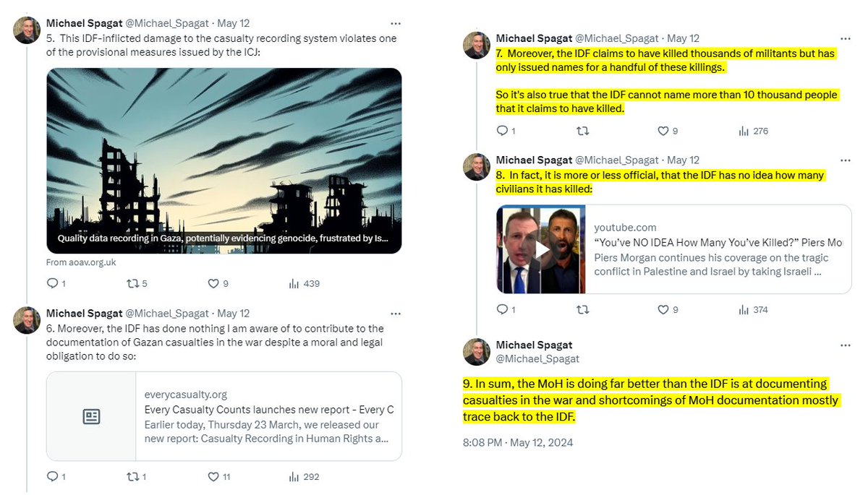Viewport: 868px width, 495px height.
Task: Like tweet 7 with 9 likes
Action: click(x=663, y=131)
